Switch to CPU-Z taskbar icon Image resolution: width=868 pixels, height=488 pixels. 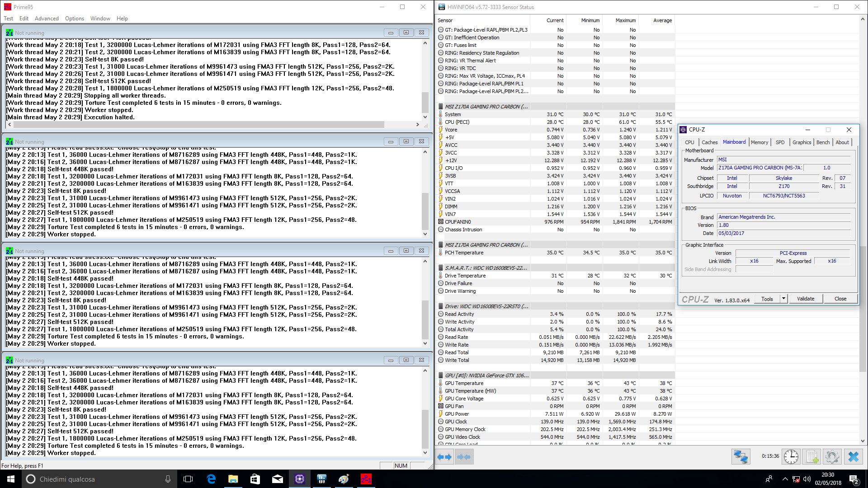[x=300, y=479]
